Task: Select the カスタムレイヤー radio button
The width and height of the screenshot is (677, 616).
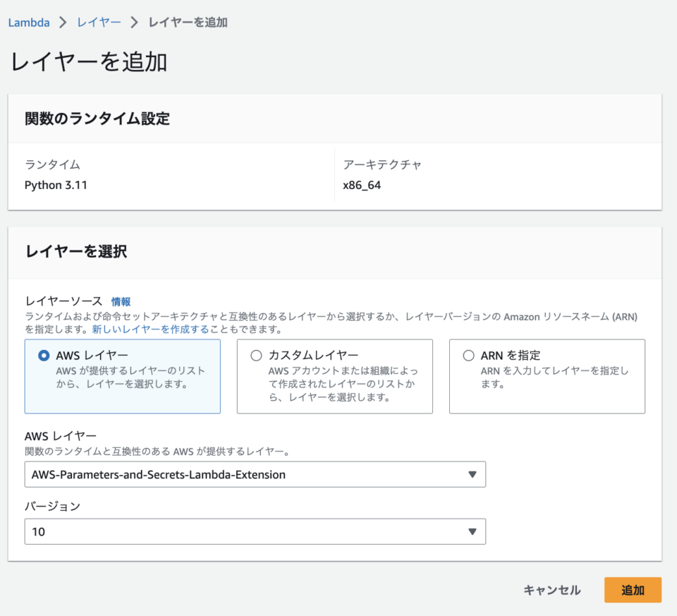Action: tap(256, 355)
